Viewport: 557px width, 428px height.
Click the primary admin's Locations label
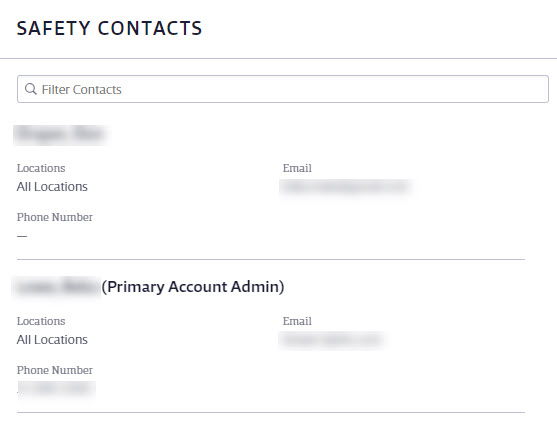click(x=41, y=321)
